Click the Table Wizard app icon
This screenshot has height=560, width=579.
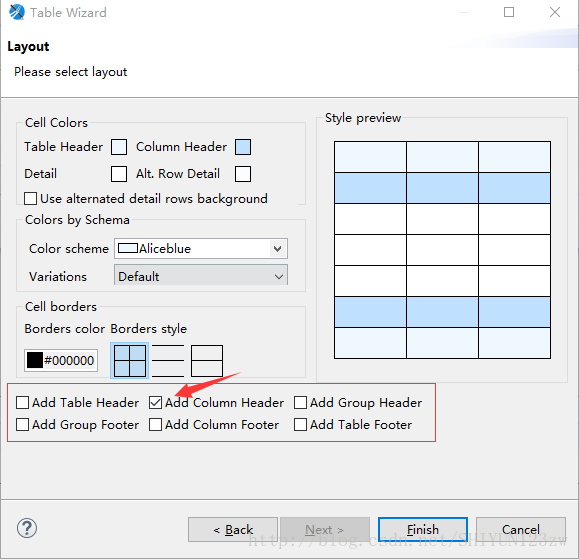point(17,12)
